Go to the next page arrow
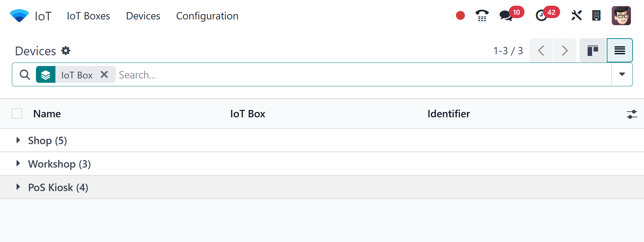This screenshot has height=242, width=644. pyautogui.click(x=565, y=51)
